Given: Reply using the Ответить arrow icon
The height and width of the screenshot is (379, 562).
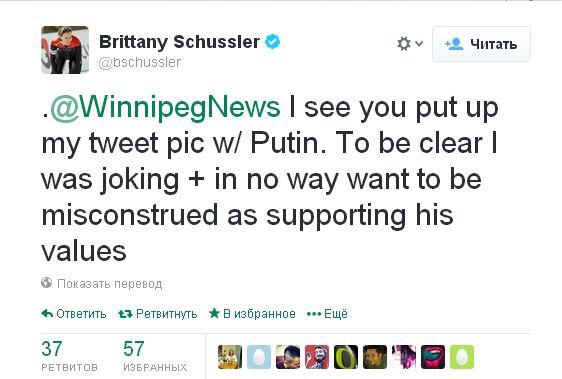Looking at the screenshot, I should pos(47,313).
